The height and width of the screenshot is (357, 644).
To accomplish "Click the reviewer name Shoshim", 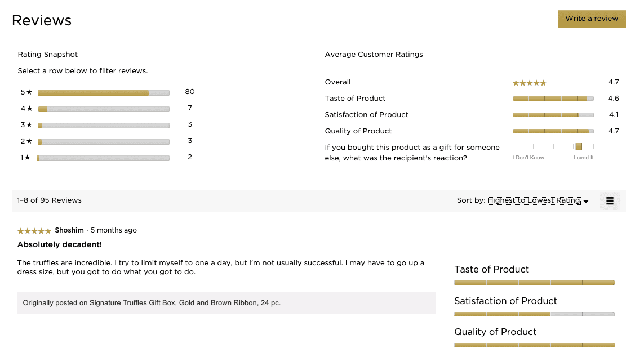I will [x=69, y=230].
